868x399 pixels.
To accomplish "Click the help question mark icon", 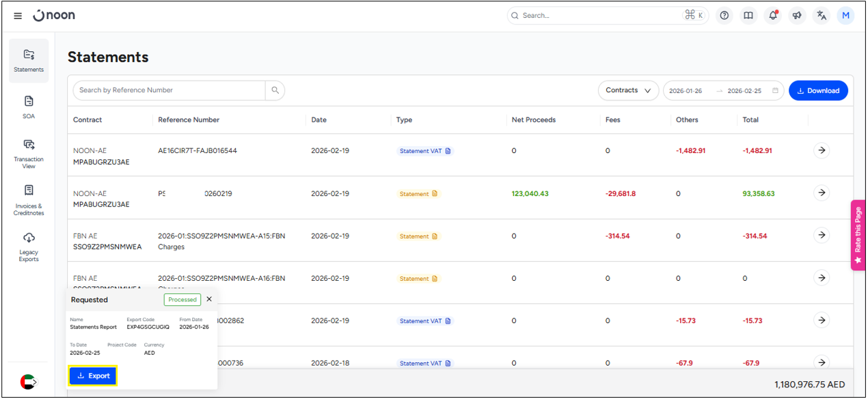I will point(724,16).
